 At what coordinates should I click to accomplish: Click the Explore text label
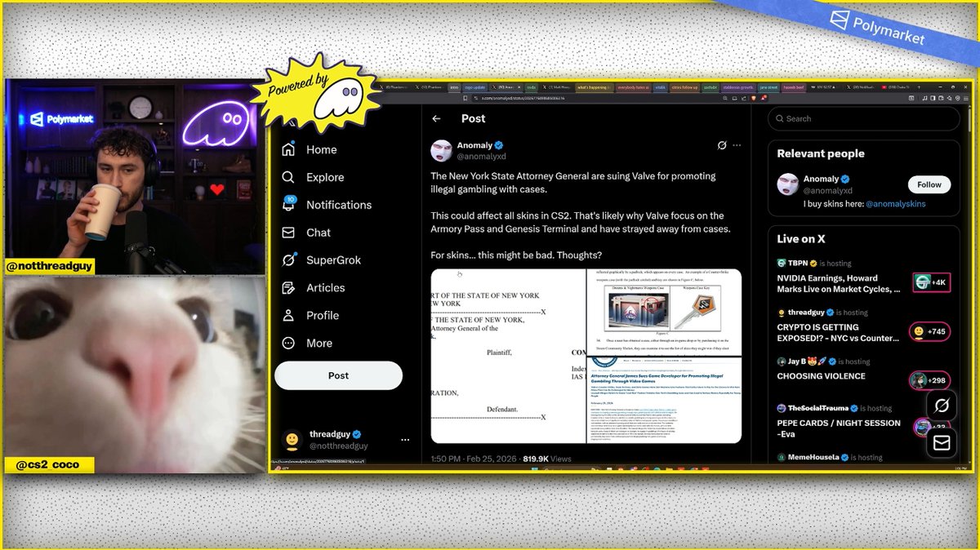pos(325,177)
